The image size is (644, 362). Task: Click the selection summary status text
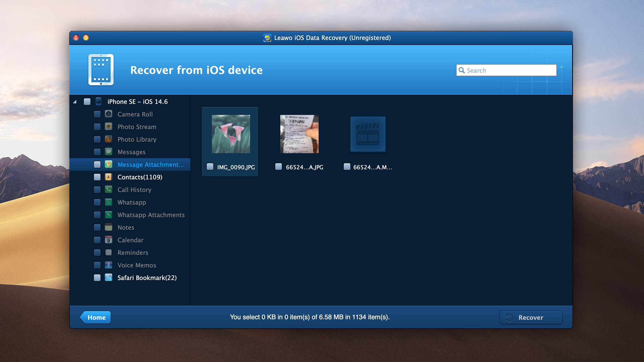(310, 317)
